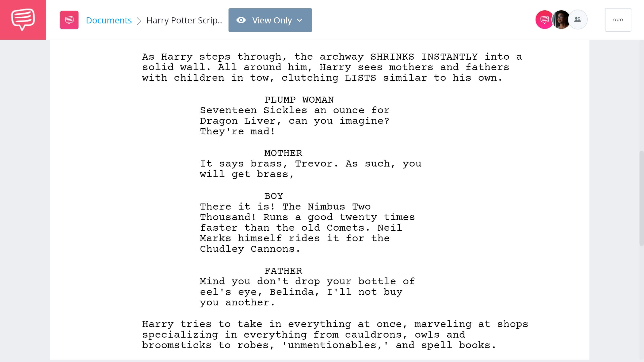Expand the Documents breadcrumb navigation
Screen dimensions: 644x362
point(109,20)
